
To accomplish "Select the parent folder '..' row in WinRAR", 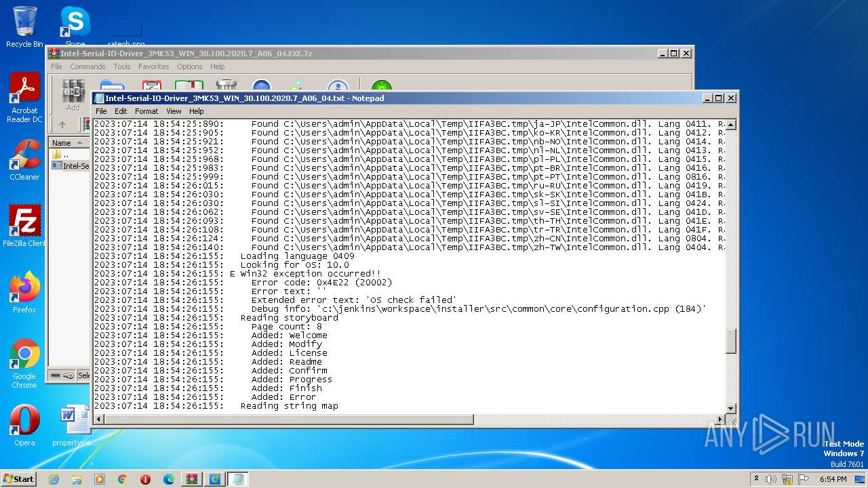I will click(69, 155).
